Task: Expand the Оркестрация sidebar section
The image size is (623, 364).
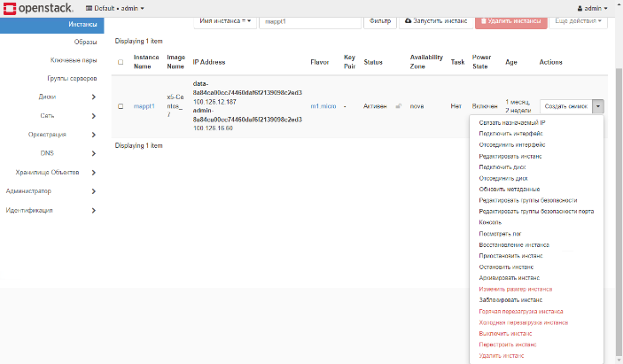Action: click(x=94, y=135)
